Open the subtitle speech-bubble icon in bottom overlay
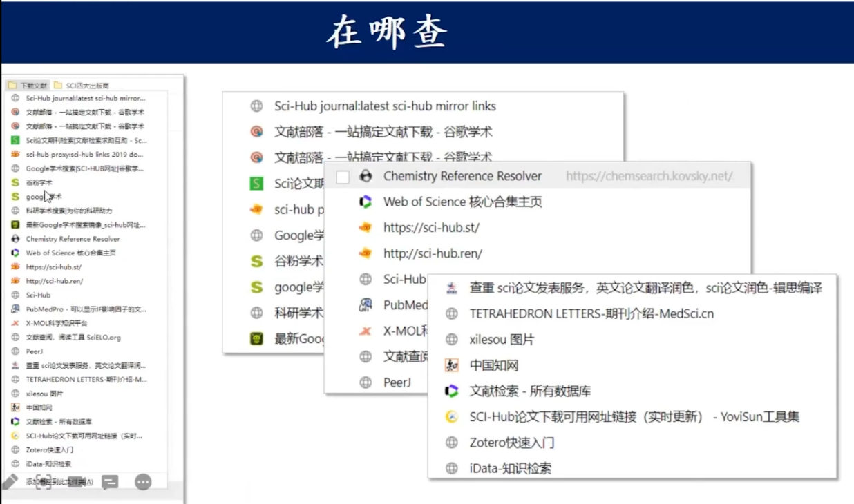The width and height of the screenshot is (854, 504). pyautogui.click(x=110, y=482)
